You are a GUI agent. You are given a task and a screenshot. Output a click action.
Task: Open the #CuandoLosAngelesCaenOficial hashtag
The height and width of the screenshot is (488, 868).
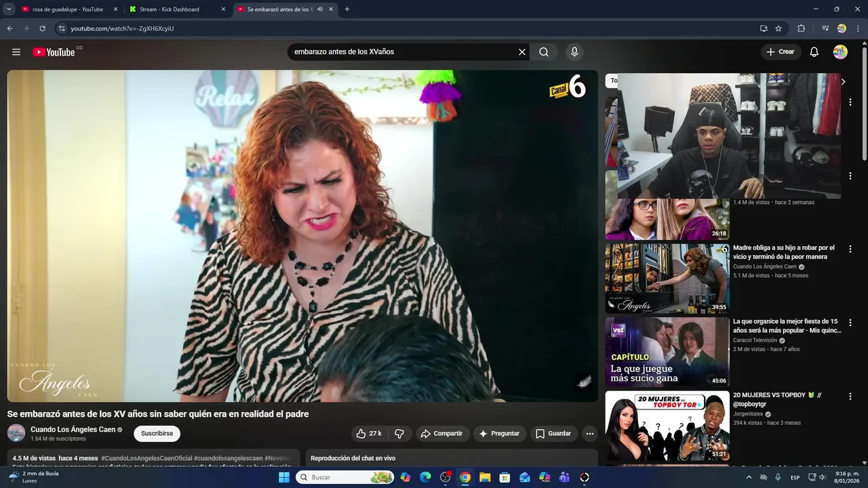(x=147, y=459)
